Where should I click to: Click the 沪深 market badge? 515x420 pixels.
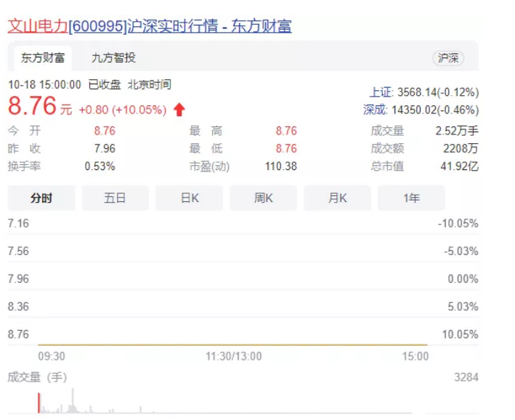coord(448,59)
